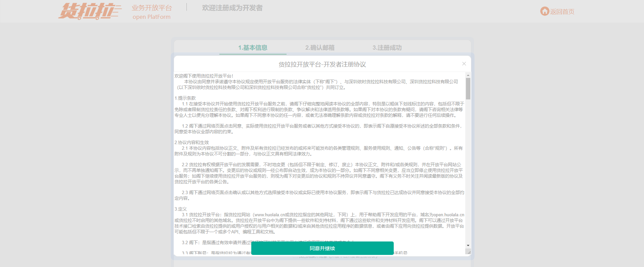
Task: Click the dialog title 货拉拉开放平台-开发者注册协议
Action: click(x=322, y=64)
